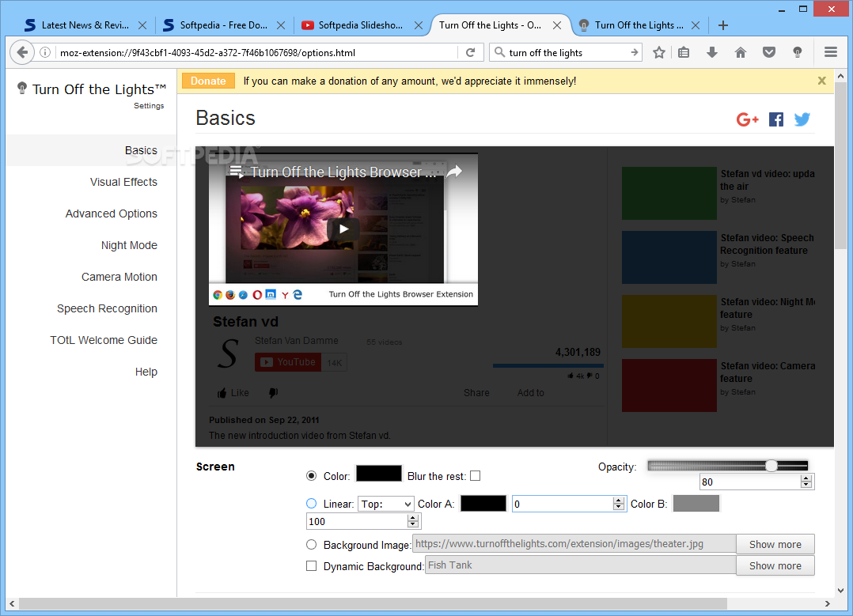Decrease the Color B position 100 spinner
The image size is (853, 616).
[413, 524]
